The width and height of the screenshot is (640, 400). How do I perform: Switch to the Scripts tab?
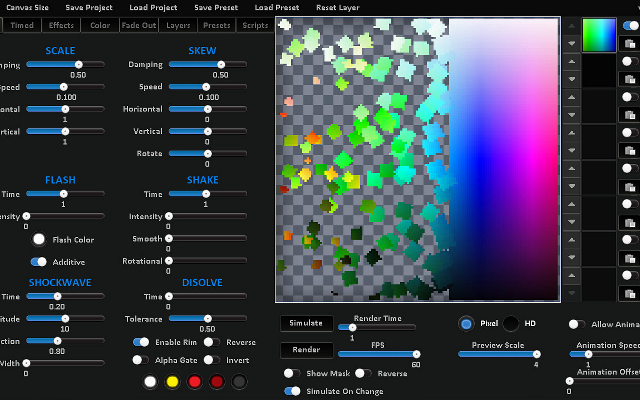[255, 25]
